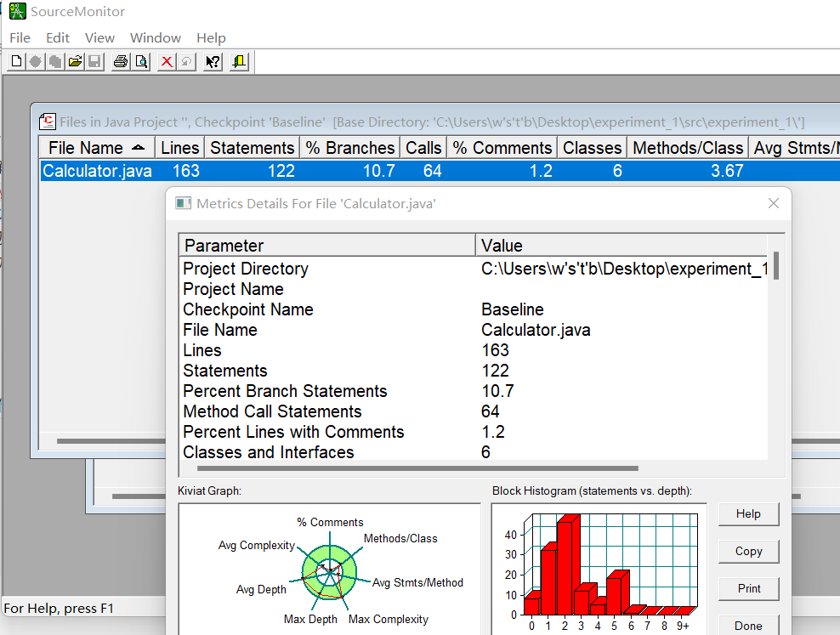Viewport: 840px width, 635px height.
Task: Open the View menu
Action: click(99, 38)
